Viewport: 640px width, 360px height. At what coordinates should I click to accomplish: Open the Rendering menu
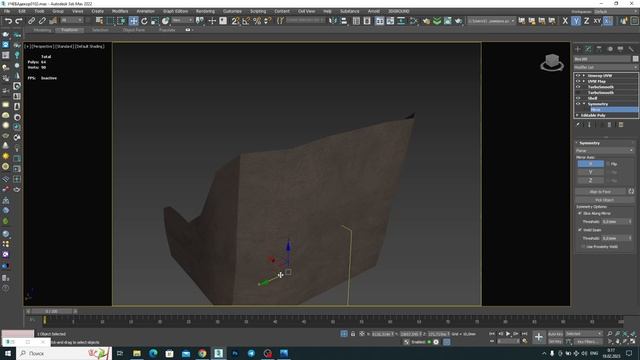(x=205, y=11)
